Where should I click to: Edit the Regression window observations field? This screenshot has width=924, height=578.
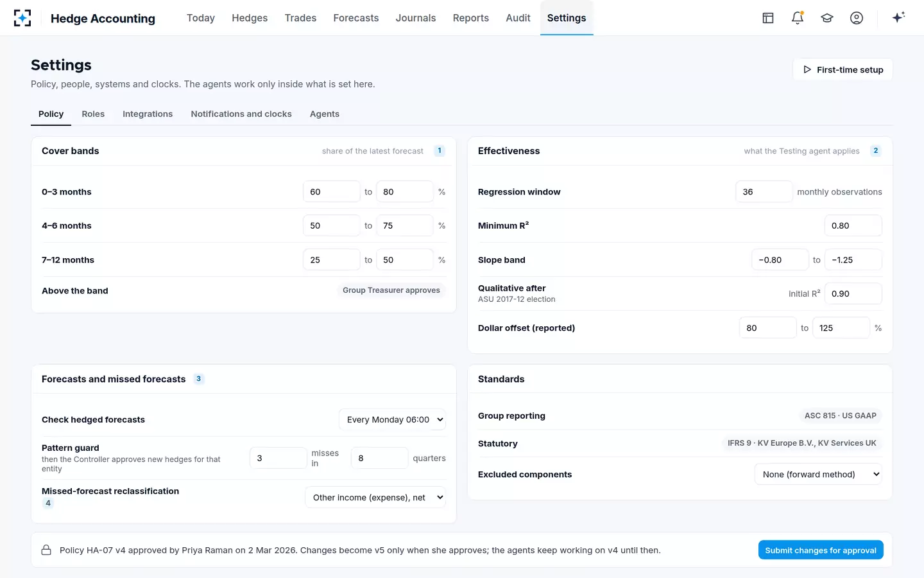tap(764, 191)
